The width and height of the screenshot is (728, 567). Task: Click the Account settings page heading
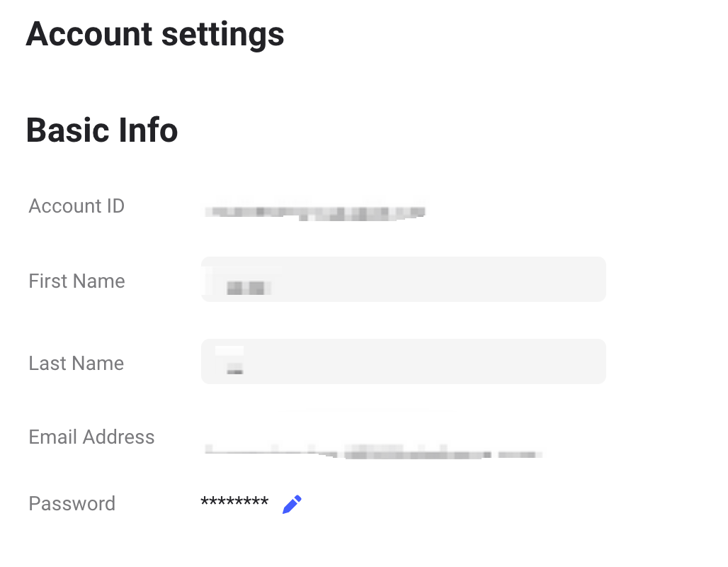[x=154, y=35]
